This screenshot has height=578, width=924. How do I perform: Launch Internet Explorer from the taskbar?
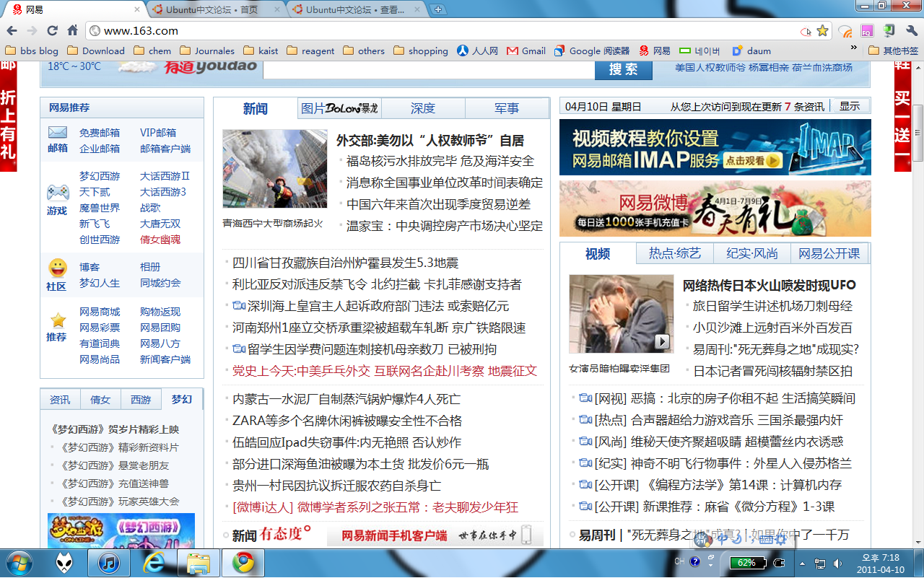[x=154, y=563]
